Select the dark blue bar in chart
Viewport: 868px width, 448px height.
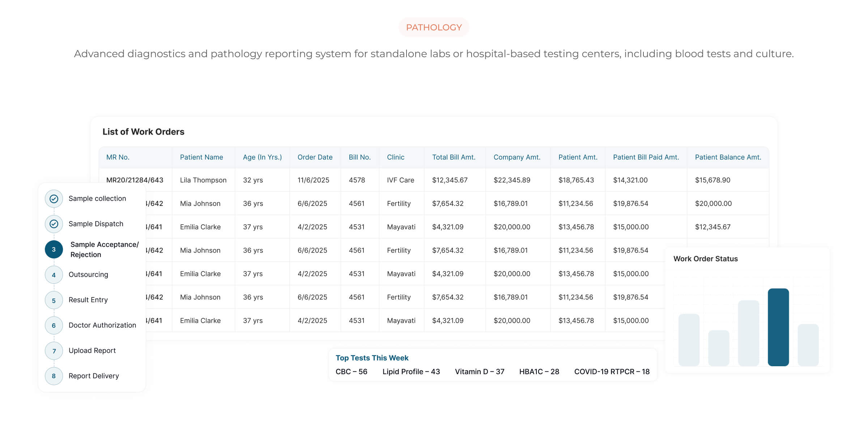[778, 327]
